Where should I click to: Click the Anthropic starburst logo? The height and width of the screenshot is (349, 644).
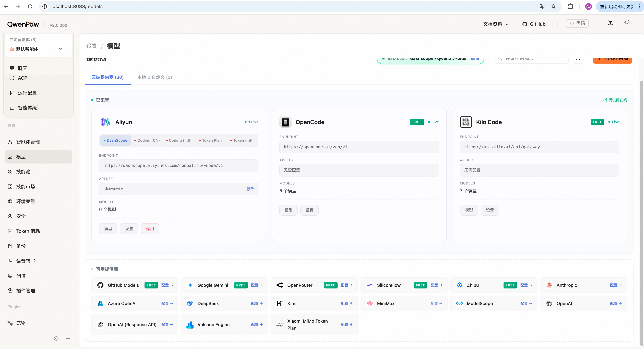(x=549, y=285)
